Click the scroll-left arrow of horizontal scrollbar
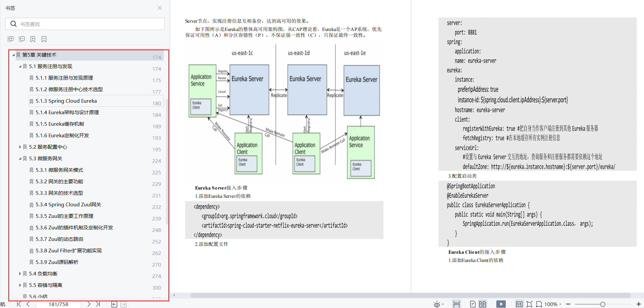The image size is (644, 308). [174, 295]
